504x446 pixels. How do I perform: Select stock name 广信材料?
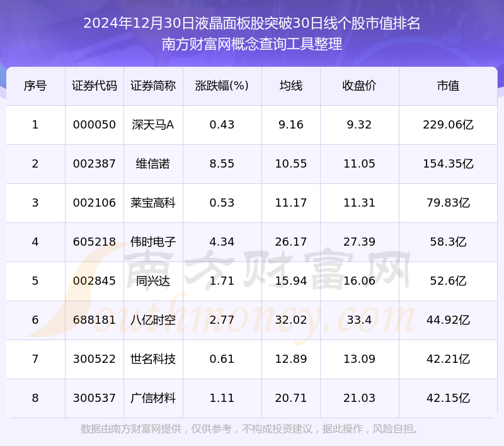point(153,398)
